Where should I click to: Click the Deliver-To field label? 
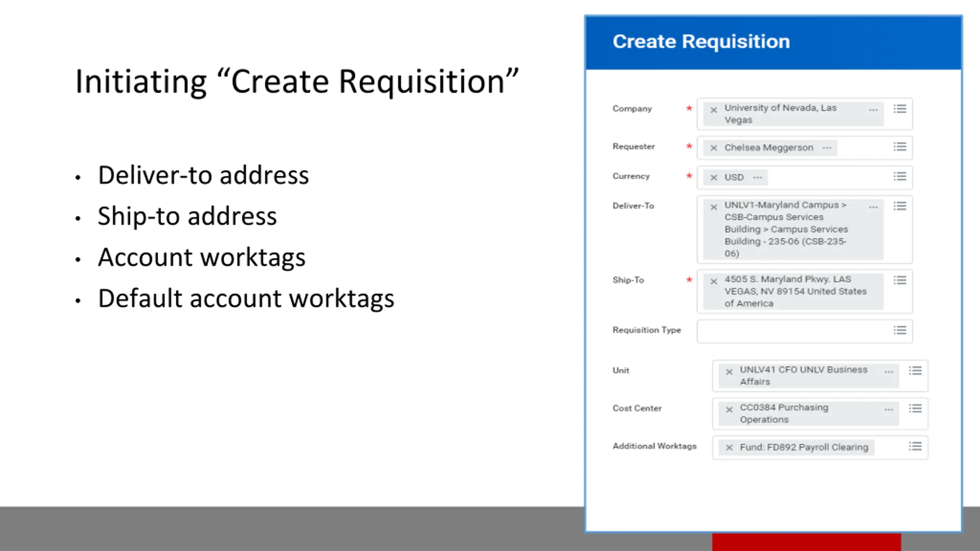point(633,206)
